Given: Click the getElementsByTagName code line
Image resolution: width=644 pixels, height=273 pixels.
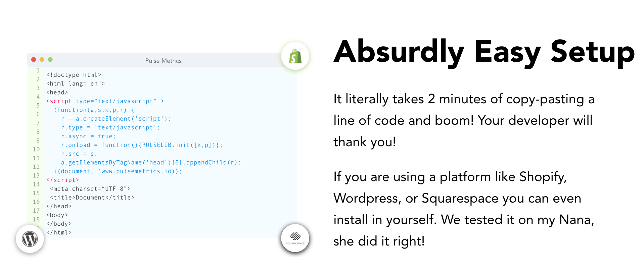Looking at the screenshot, I should tap(151, 163).
